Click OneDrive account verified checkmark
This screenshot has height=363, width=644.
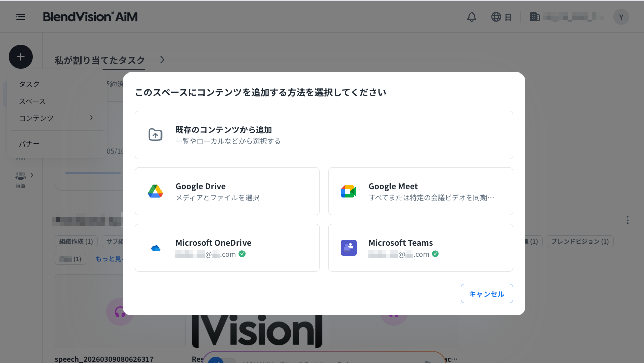(x=242, y=254)
